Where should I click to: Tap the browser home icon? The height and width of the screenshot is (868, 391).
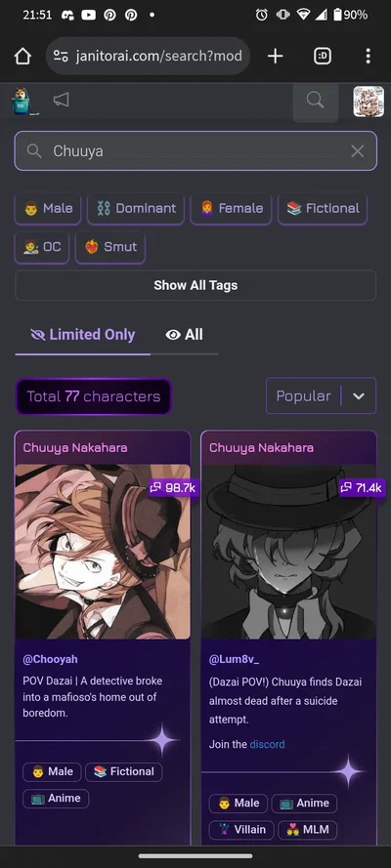(22, 56)
